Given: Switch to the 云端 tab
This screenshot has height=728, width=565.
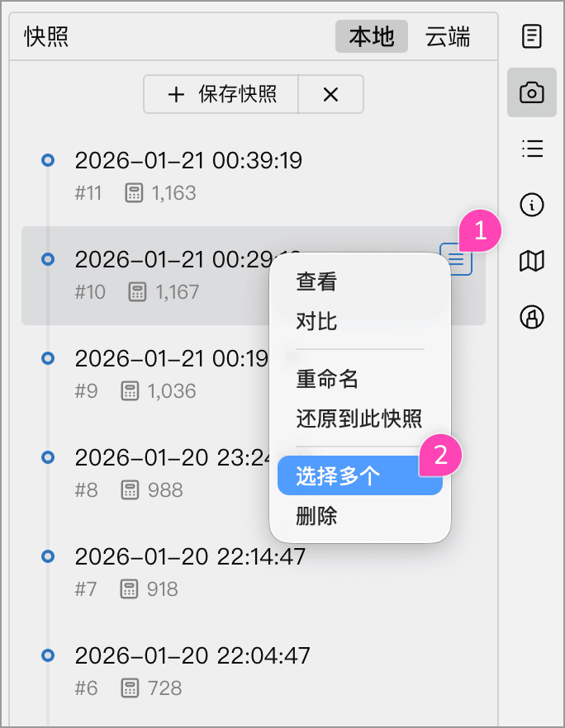Looking at the screenshot, I should pyautogui.click(x=448, y=37).
